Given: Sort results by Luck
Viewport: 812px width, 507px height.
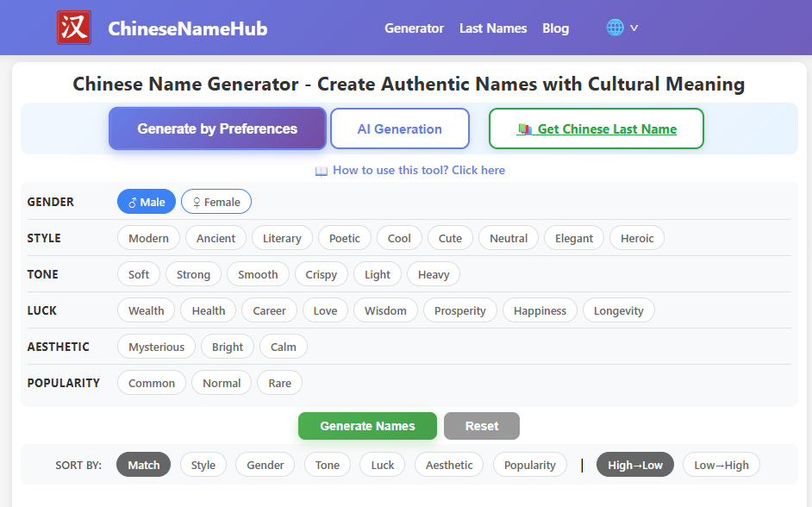Looking at the screenshot, I should pos(382,464).
